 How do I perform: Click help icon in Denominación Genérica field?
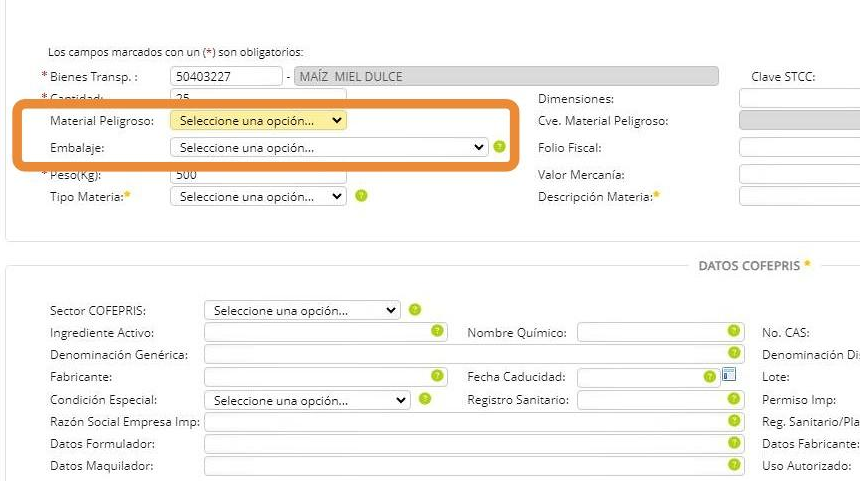click(735, 353)
